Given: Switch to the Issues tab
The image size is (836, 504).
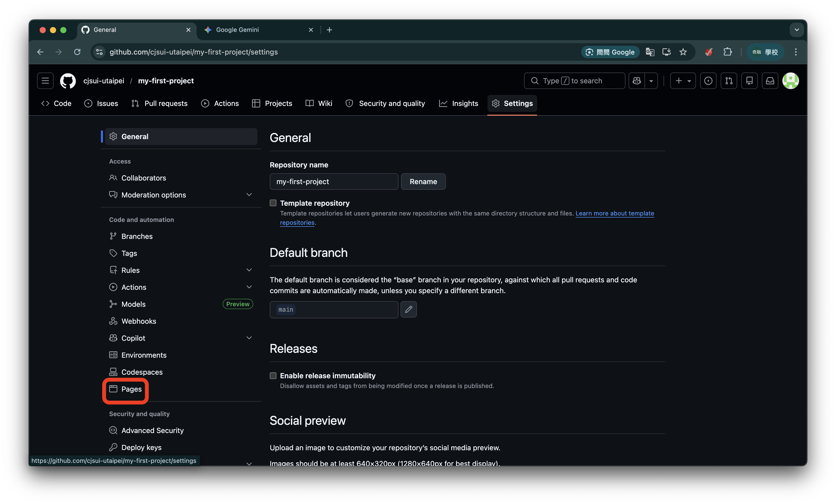Looking at the screenshot, I should tap(101, 103).
